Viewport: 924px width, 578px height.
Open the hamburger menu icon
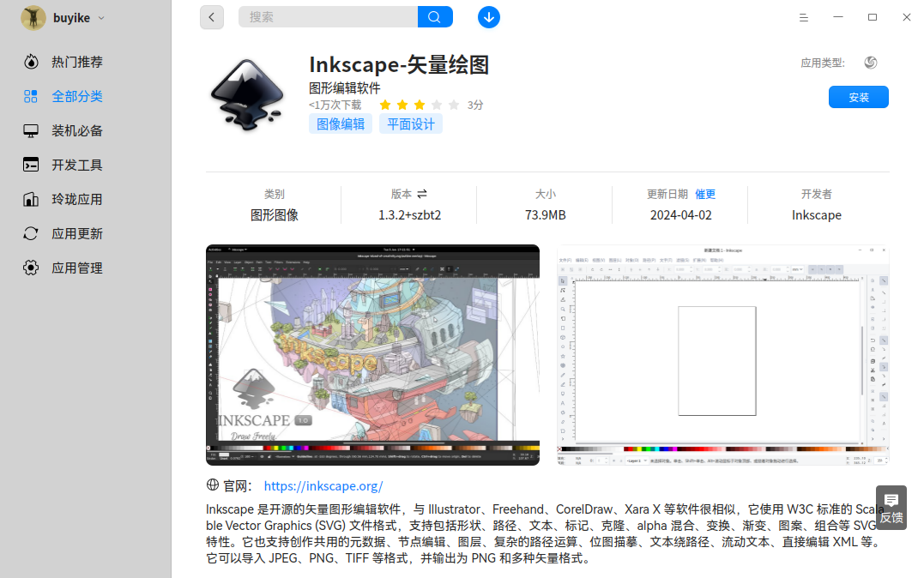pyautogui.click(x=803, y=18)
